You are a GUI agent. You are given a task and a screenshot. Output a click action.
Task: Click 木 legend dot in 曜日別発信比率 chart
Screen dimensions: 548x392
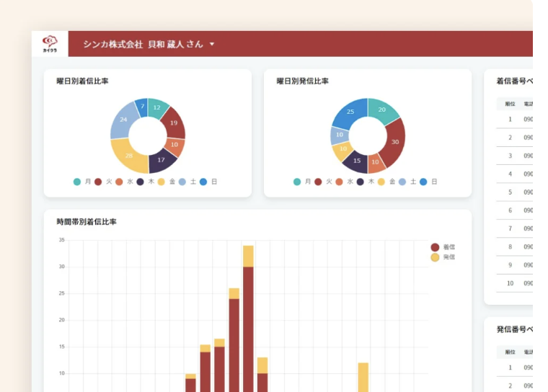[x=360, y=182]
